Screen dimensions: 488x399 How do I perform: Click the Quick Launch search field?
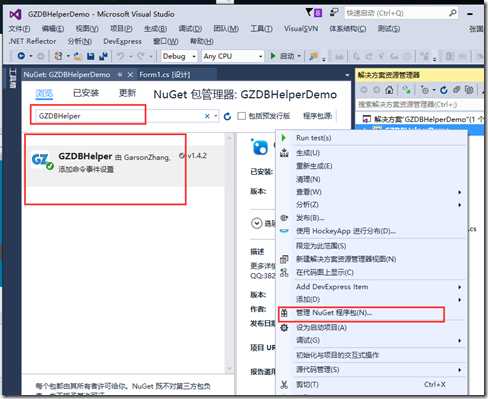tap(397, 13)
